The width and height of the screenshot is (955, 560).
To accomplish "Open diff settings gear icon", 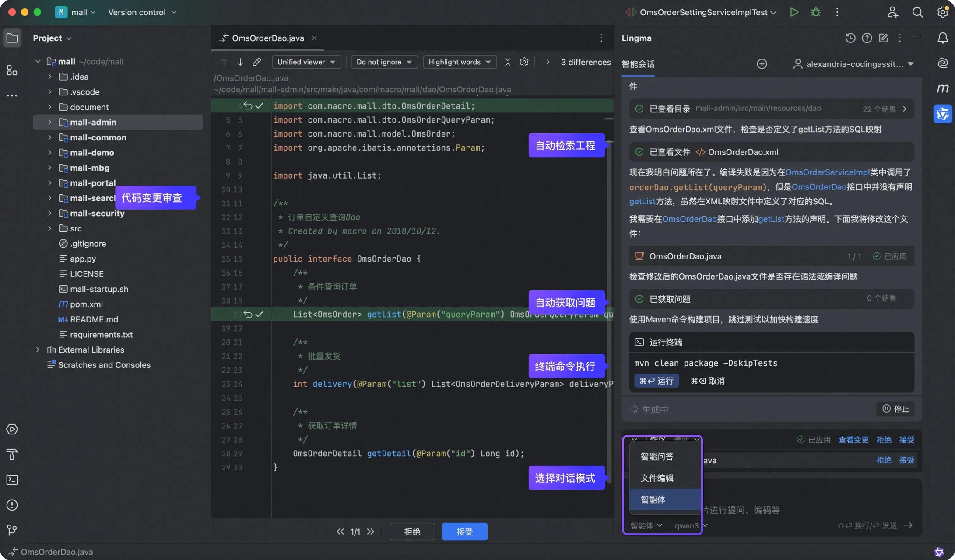I will pyautogui.click(x=524, y=62).
